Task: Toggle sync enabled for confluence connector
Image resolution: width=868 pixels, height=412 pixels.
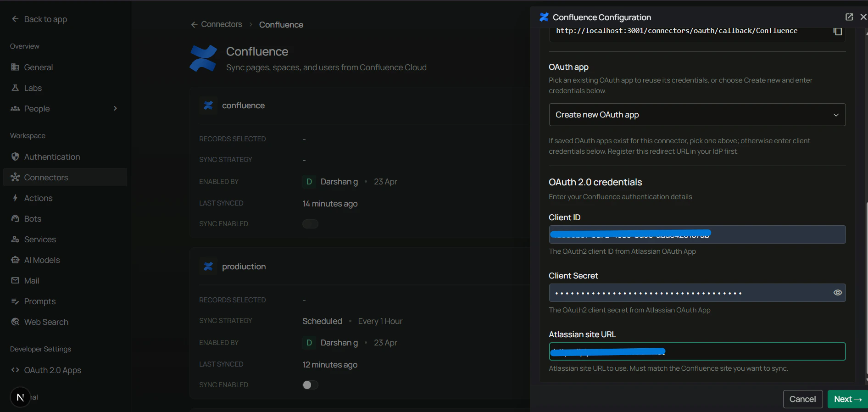Action: click(310, 224)
